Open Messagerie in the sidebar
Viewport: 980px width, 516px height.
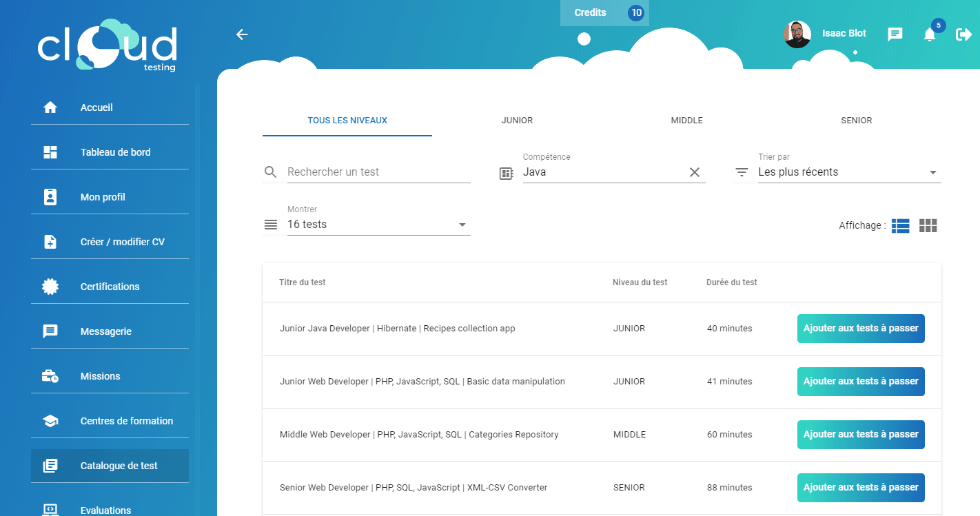[x=110, y=331]
